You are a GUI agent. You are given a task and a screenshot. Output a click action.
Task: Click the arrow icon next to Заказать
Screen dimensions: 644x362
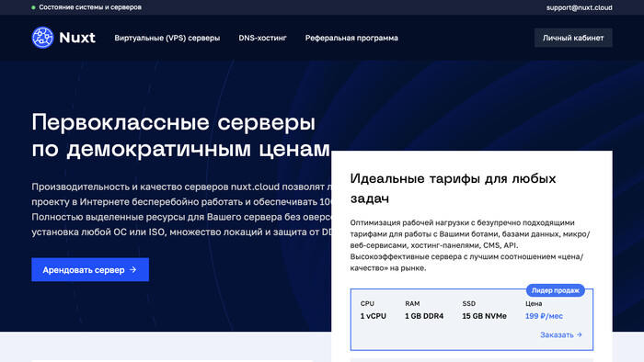pyautogui.click(x=579, y=334)
